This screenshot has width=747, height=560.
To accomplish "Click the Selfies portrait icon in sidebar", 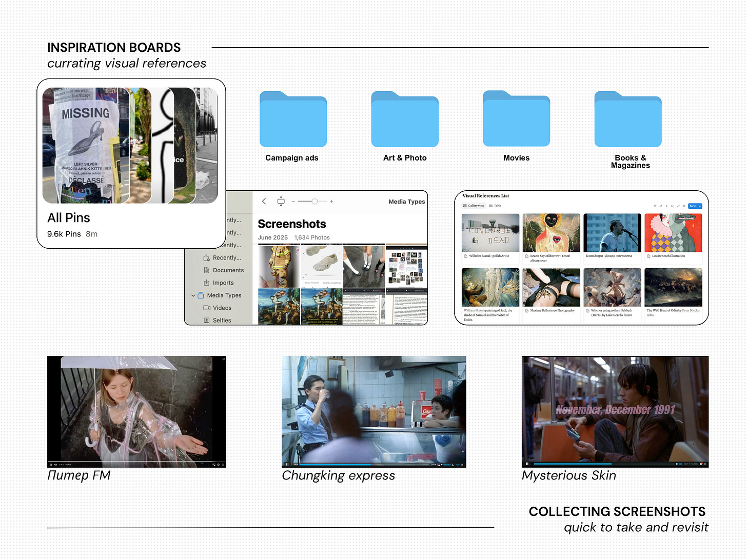I will click(206, 320).
